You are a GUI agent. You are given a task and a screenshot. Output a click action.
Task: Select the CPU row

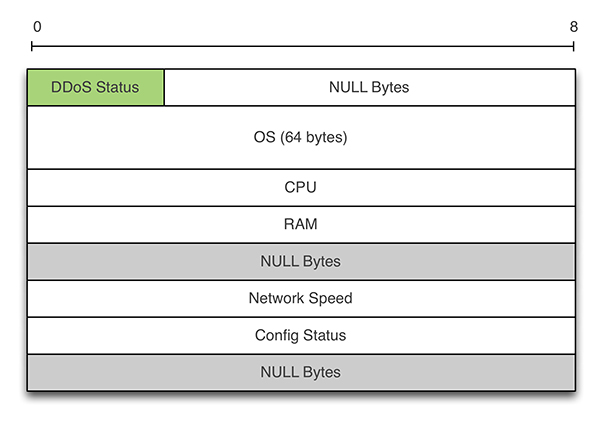[301, 188]
